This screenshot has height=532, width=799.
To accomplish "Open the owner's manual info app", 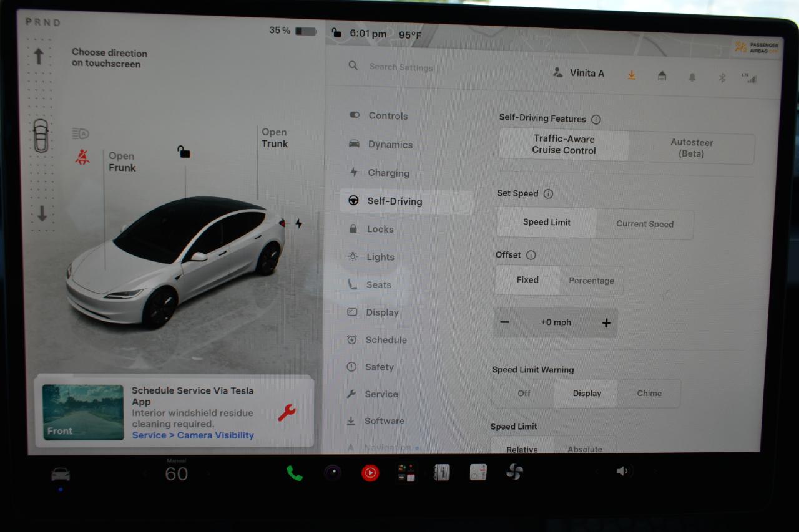I will (x=442, y=473).
